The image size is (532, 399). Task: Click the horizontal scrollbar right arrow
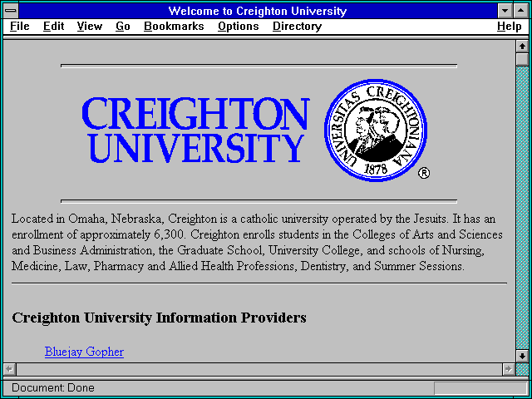(508, 369)
